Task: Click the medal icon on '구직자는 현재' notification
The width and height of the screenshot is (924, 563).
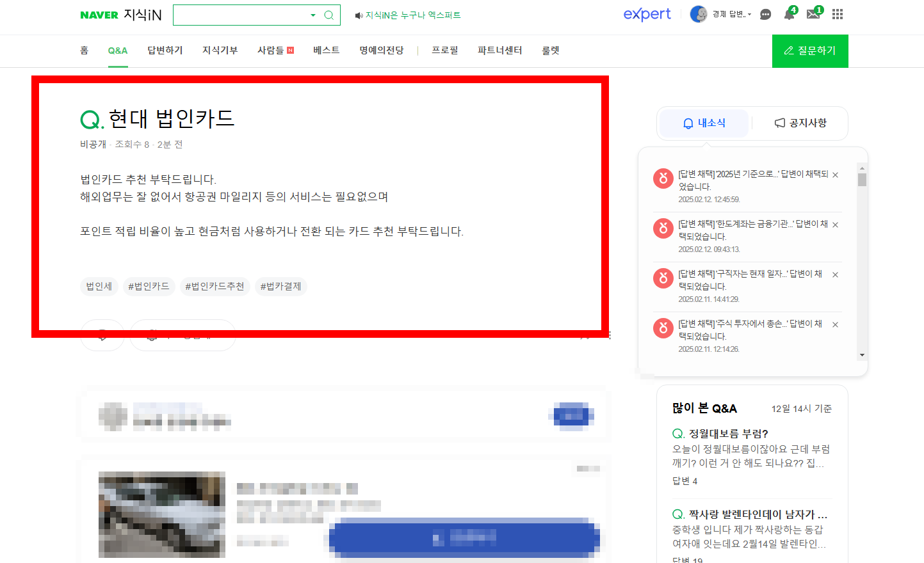Action: coord(663,278)
